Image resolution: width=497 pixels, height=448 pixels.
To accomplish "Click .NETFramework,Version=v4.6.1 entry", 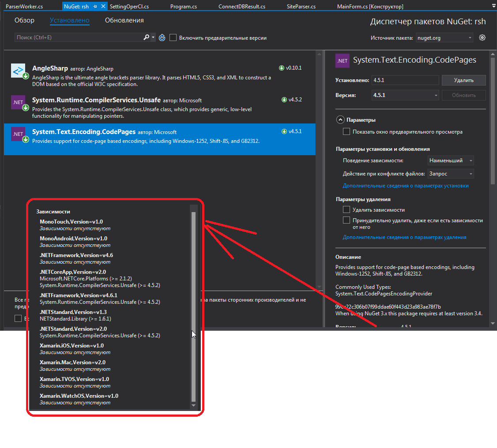I will coord(79,295).
